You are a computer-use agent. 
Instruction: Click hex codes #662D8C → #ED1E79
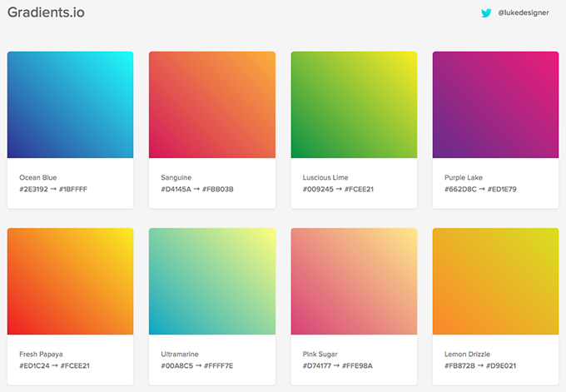(x=480, y=189)
